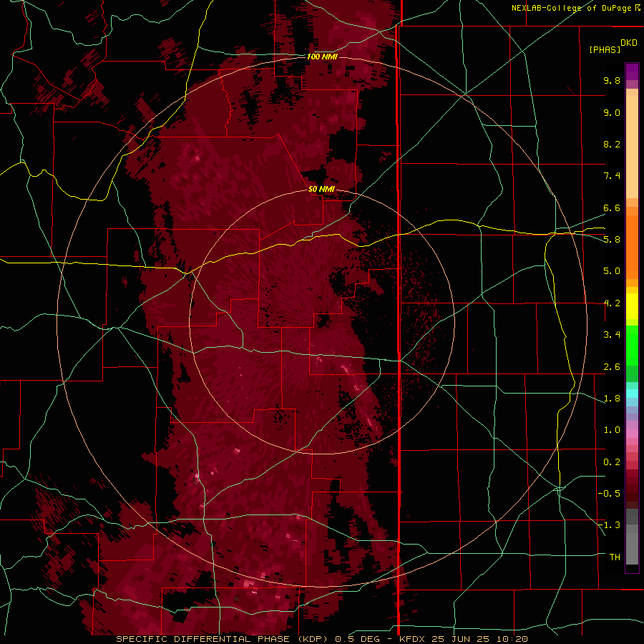644x644 pixels.
Task: Click the -0.5 value on color scale
Action: 609,494
